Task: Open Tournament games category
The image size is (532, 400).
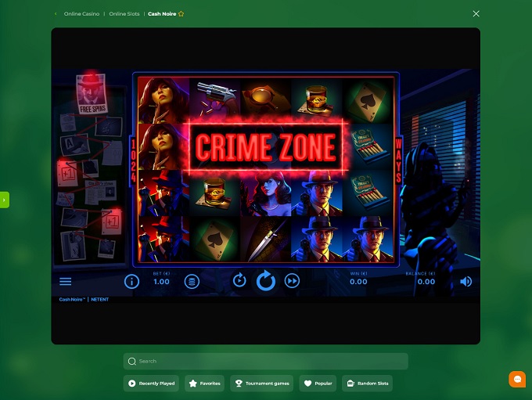Action: tap(261, 384)
